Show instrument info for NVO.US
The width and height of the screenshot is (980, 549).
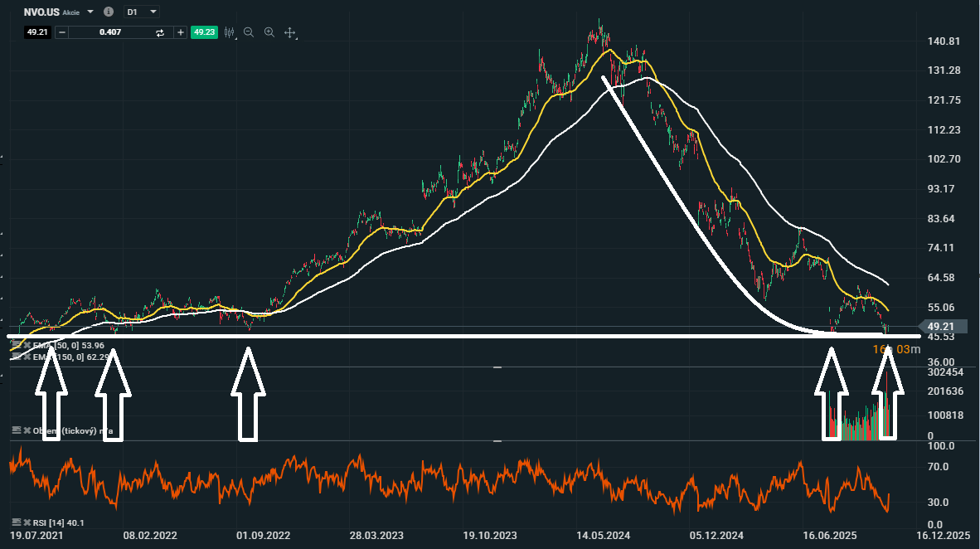(109, 12)
